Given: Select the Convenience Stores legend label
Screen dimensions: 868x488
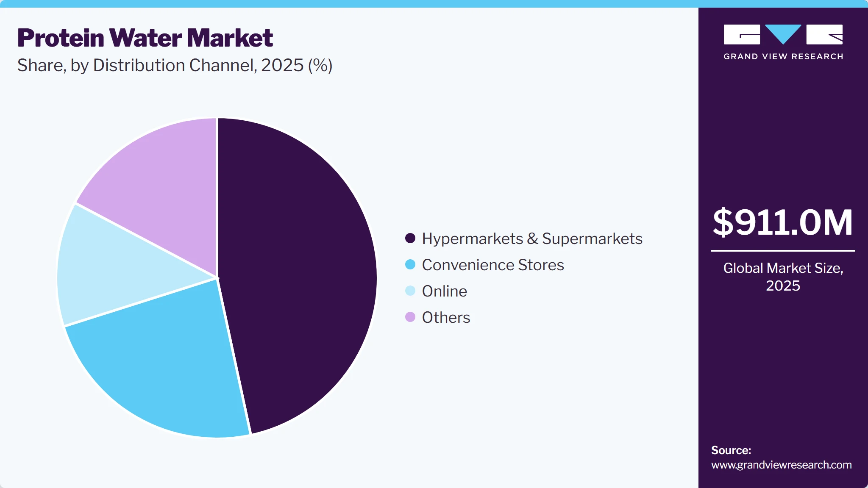Looking at the screenshot, I should [x=493, y=265].
